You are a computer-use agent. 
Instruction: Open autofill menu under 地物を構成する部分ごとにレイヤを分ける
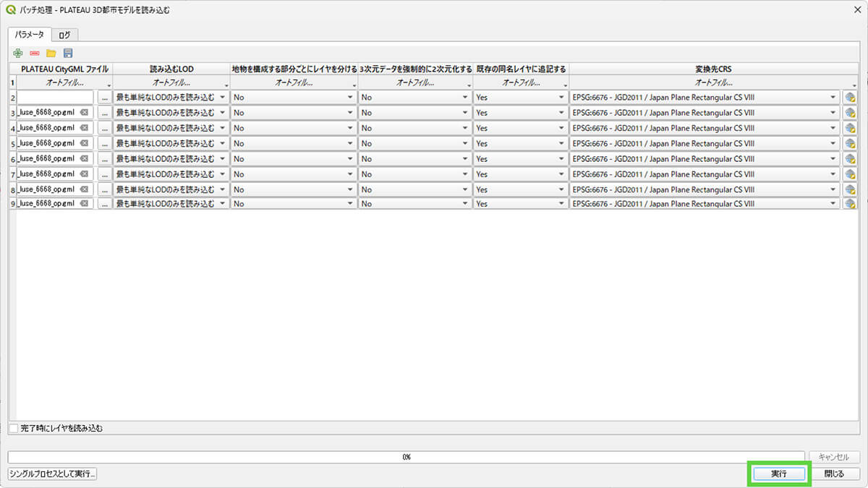[x=294, y=82]
